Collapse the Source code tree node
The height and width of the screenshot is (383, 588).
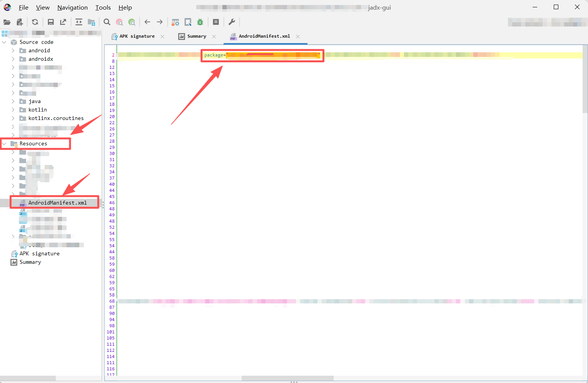tap(5, 42)
